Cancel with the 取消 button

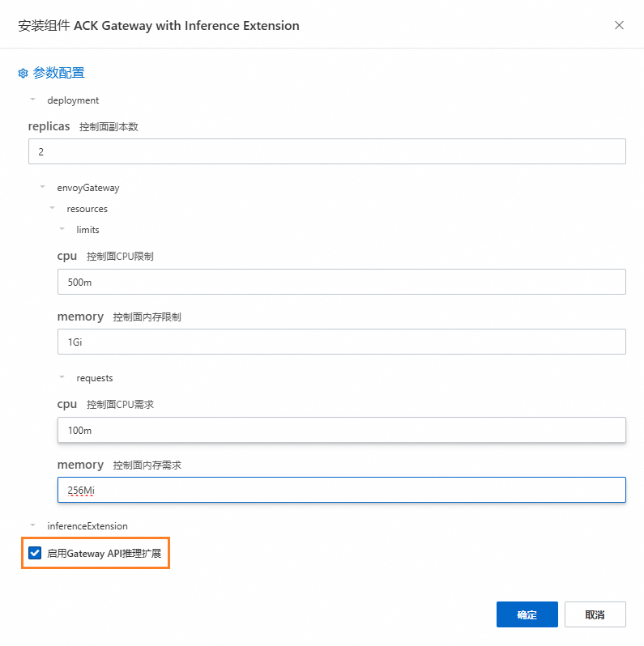pos(595,614)
